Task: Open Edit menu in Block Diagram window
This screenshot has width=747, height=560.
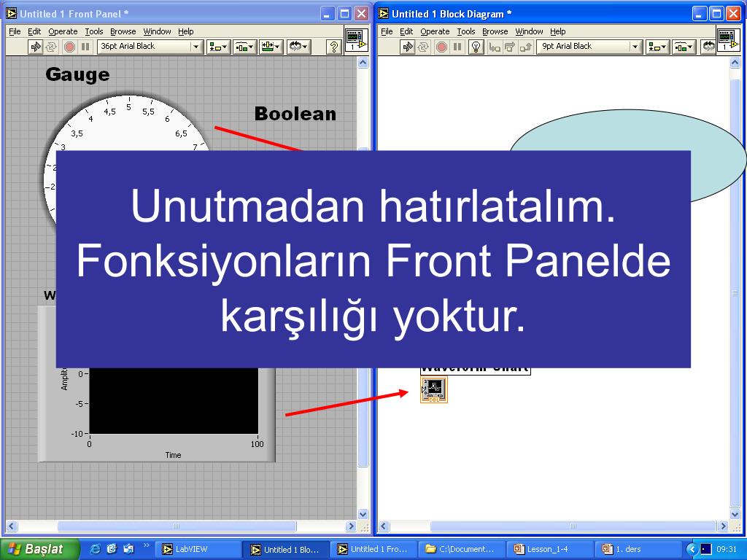Action: pos(406,31)
